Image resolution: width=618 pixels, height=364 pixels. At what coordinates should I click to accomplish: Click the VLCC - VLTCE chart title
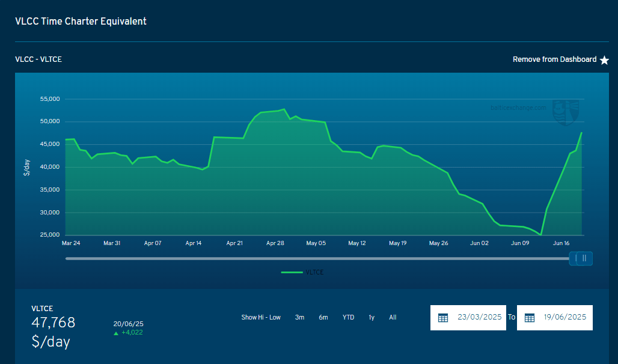click(x=38, y=59)
